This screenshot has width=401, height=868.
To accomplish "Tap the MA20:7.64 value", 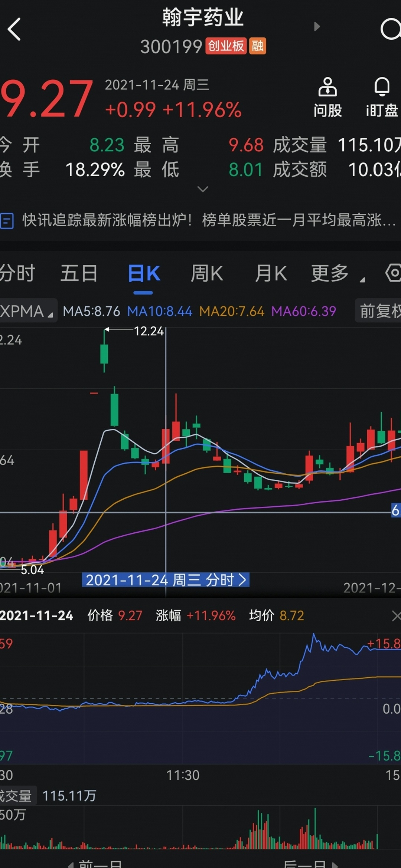I will click(x=232, y=311).
